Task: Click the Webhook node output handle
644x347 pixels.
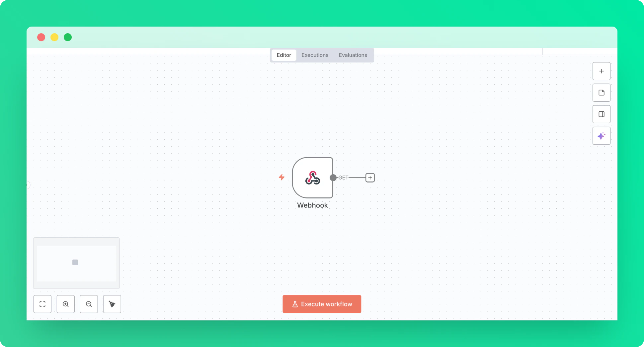Action: click(333, 178)
